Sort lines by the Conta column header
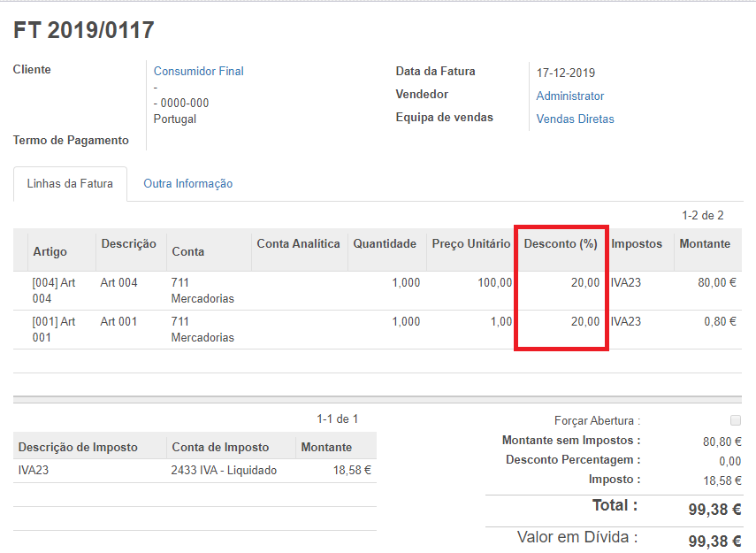756x553 pixels. coord(187,251)
